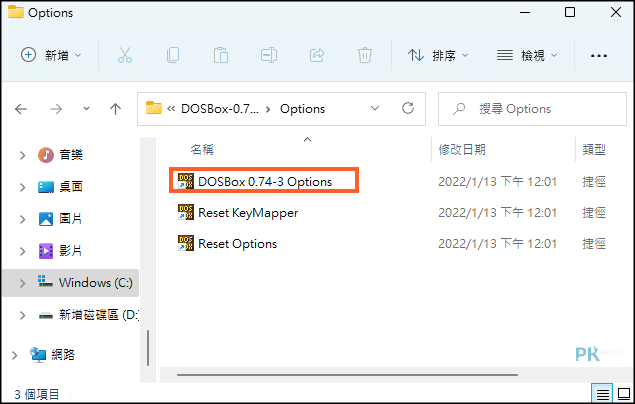
Task: Click the 影片 videos icon in sidebar
Action: (x=46, y=251)
